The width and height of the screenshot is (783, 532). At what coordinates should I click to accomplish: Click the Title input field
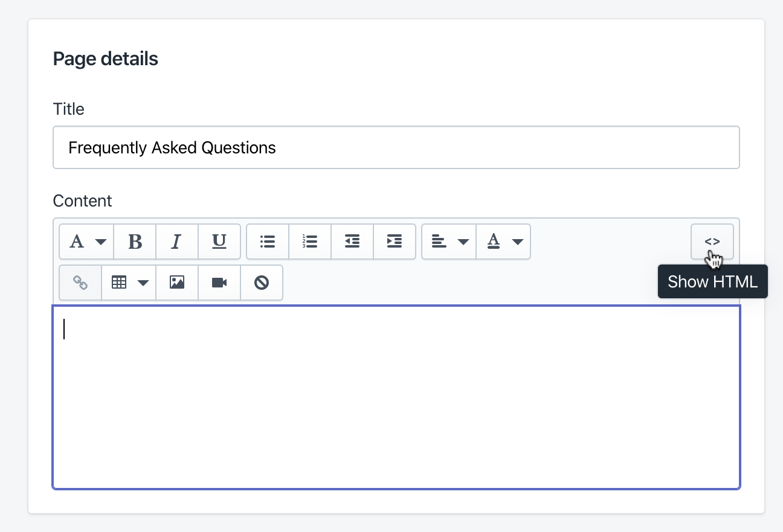point(396,147)
